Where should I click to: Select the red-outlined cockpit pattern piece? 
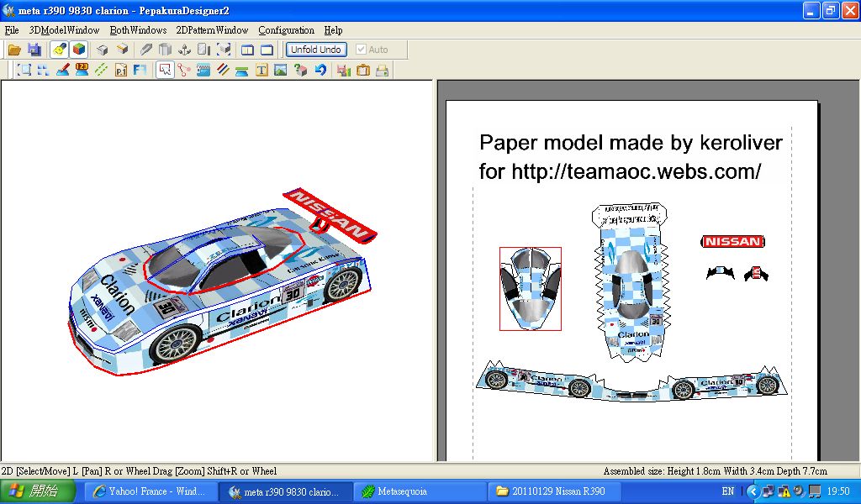pyautogui.click(x=530, y=288)
